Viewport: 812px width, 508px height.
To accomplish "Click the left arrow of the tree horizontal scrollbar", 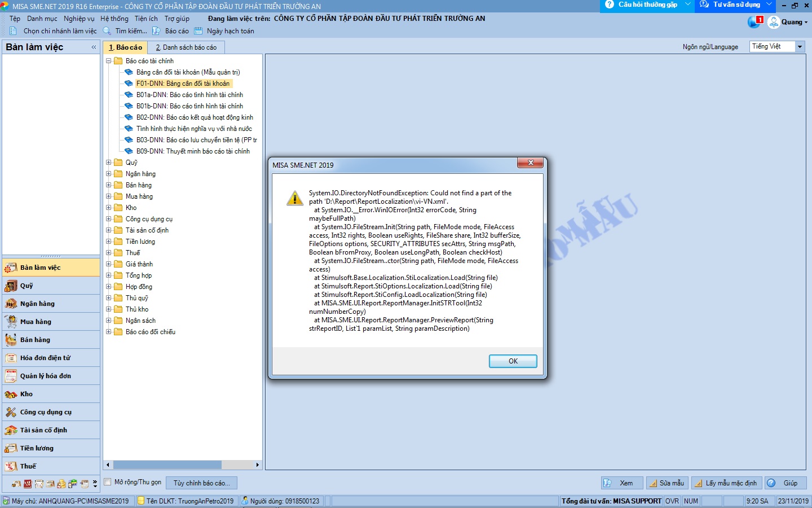I will (108, 465).
